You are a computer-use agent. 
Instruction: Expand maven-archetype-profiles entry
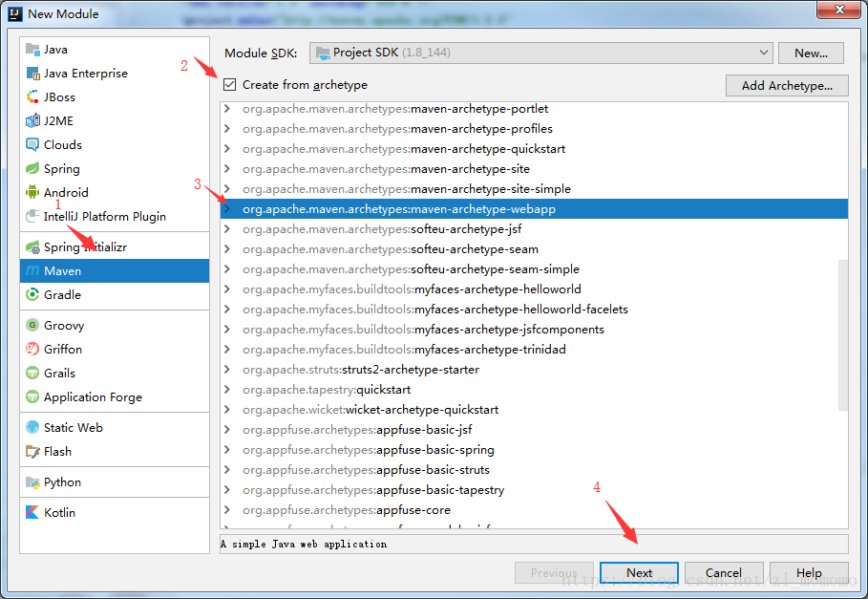(x=227, y=128)
